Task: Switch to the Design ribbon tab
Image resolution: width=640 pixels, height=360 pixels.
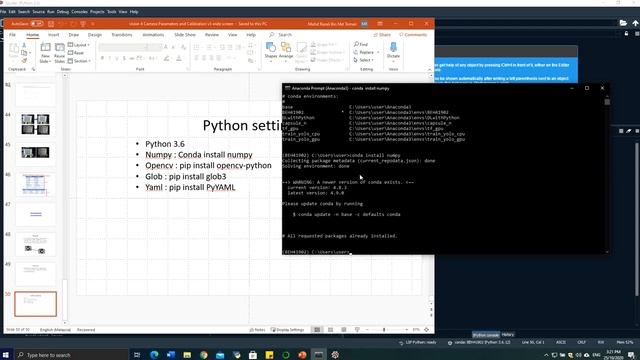Action: (95, 35)
